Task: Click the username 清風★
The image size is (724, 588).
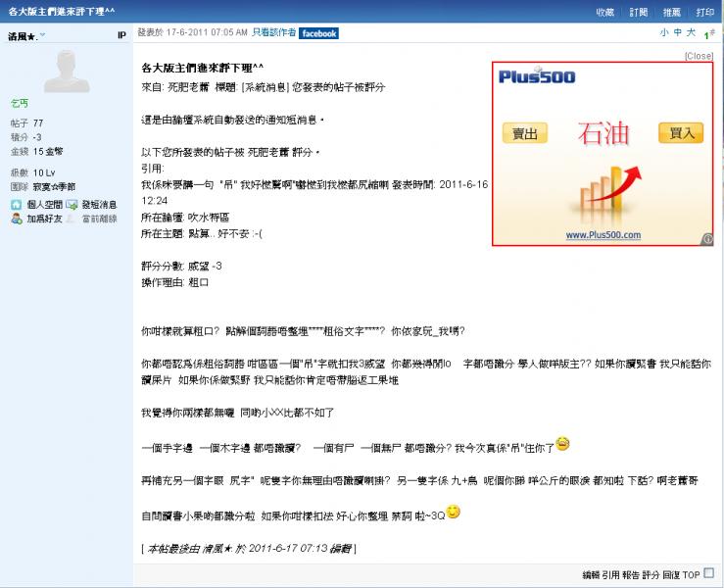Action: (x=23, y=36)
